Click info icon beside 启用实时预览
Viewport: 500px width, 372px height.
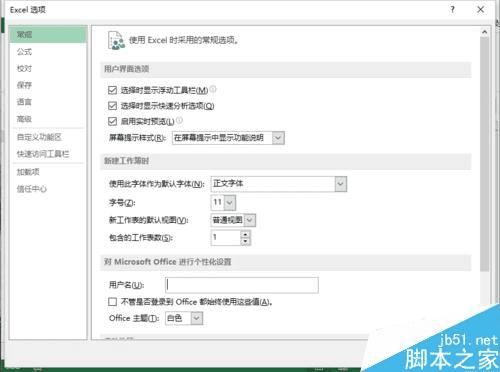(x=179, y=120)
